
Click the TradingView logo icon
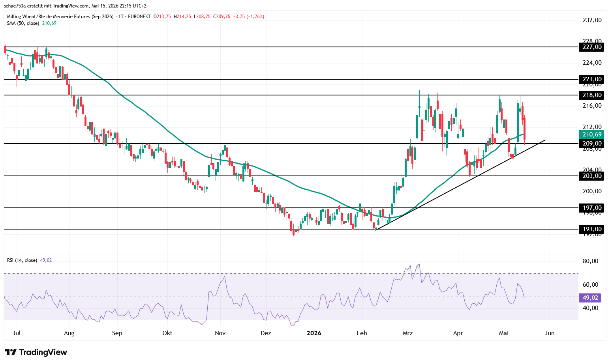(11, 352)
